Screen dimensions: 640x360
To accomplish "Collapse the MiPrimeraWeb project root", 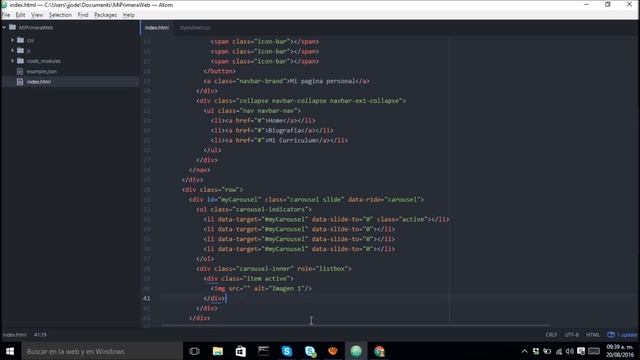I will click(x=4, y=27).
